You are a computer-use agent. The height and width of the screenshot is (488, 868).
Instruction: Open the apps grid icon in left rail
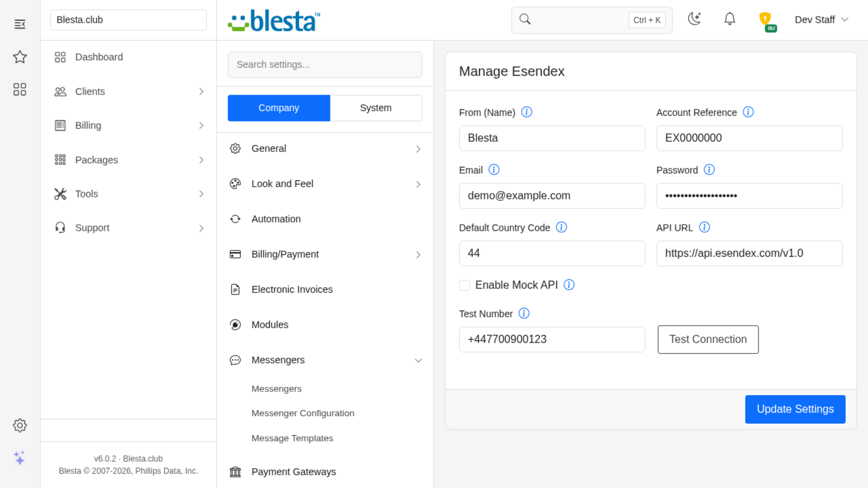pos(20,89)
